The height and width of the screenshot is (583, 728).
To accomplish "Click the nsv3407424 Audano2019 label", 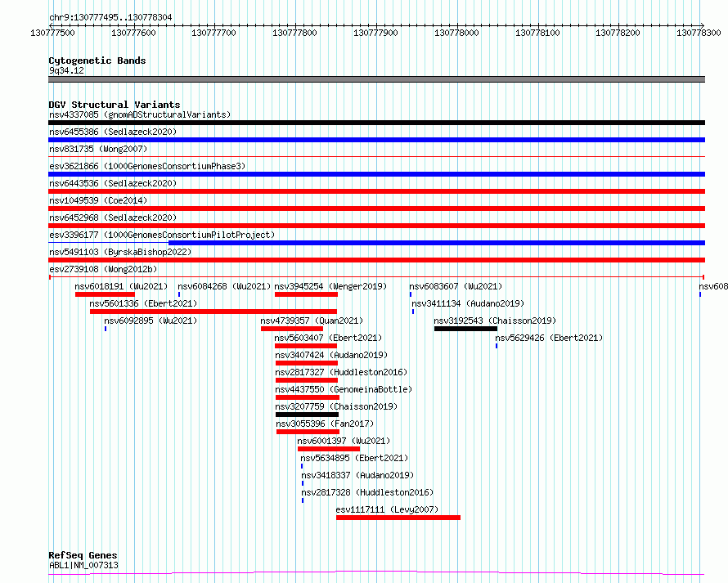I will (331, 355).
